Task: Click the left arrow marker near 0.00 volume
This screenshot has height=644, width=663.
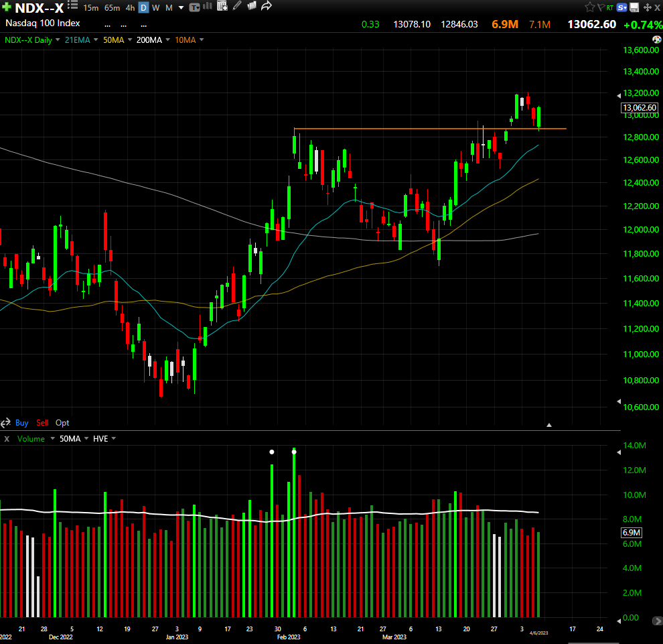Action: pos(619,621)
